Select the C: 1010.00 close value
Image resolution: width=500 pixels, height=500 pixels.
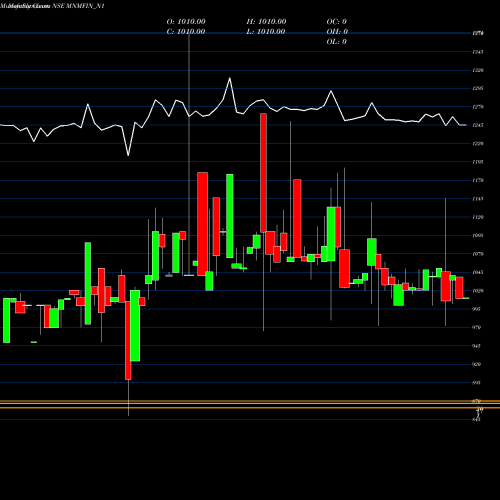coord(186,32)
